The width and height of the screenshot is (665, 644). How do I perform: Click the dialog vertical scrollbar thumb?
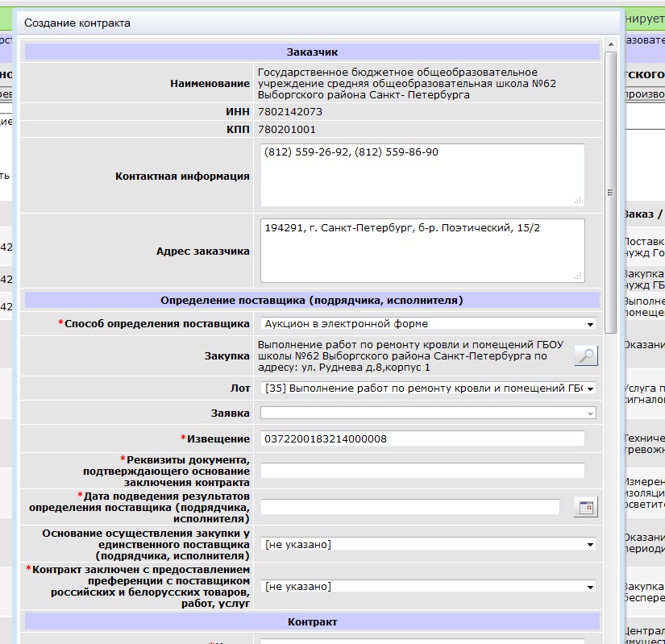point(611,193)
